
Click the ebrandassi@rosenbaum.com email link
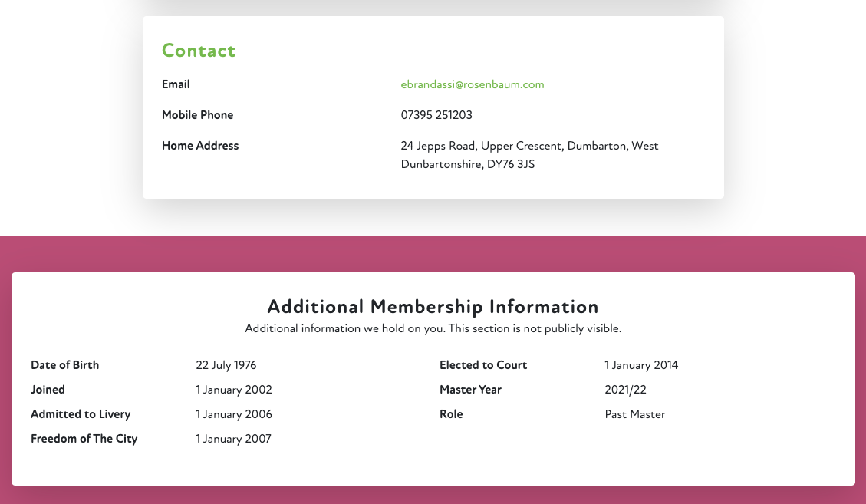(x=472, y=84)
